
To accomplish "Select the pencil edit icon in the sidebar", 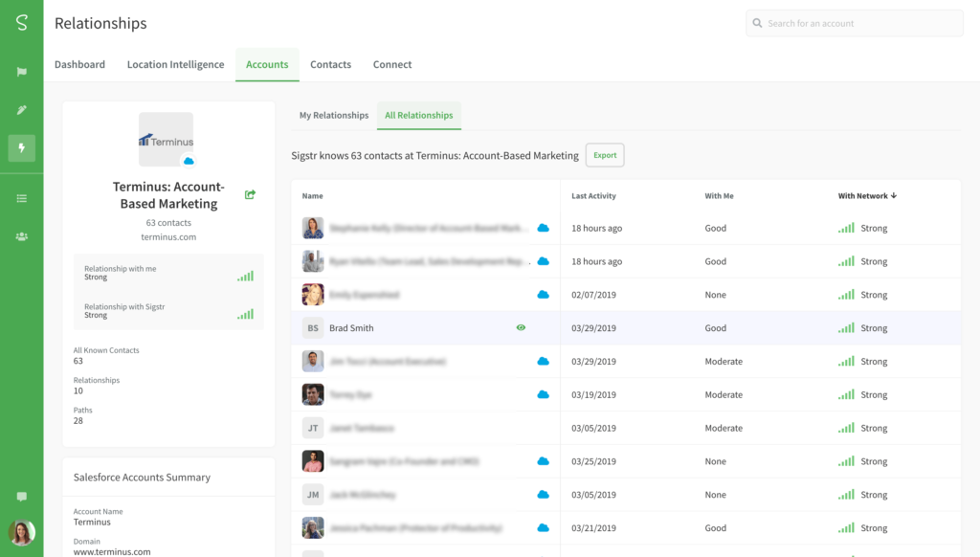I will (x=22, y=110).
